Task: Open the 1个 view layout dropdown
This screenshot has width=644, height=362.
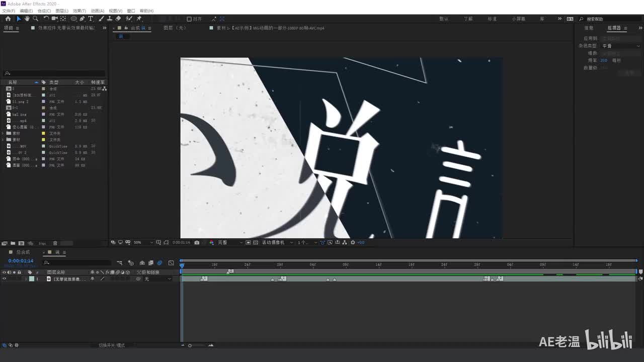Action: click(307, 242)
